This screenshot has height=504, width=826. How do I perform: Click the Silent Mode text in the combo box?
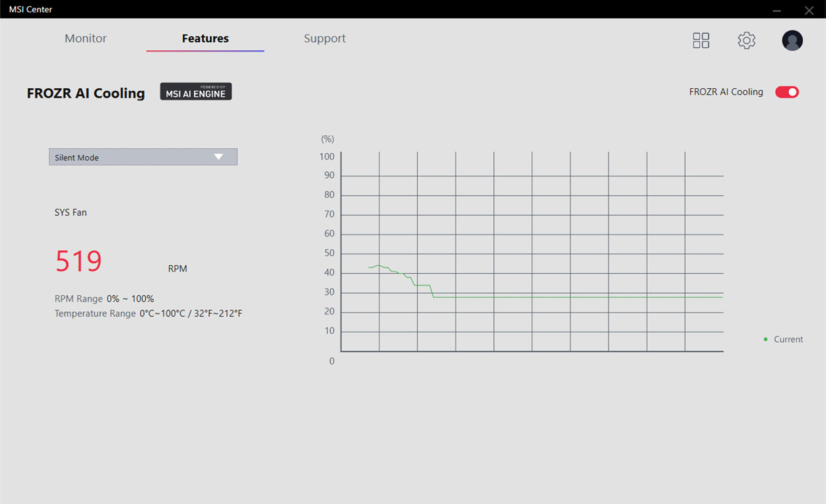[x=77, y=157]
